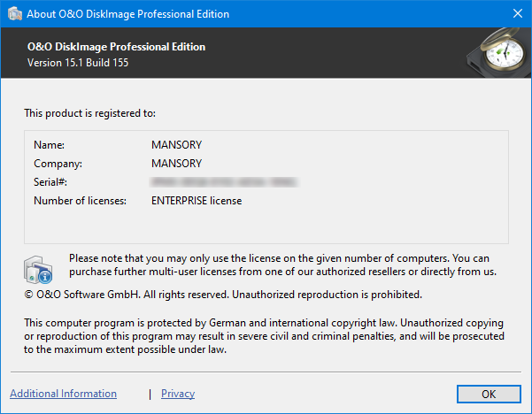Click the 'Number of licenses:' label
532x414 pixels.
[x=80, y=201]
